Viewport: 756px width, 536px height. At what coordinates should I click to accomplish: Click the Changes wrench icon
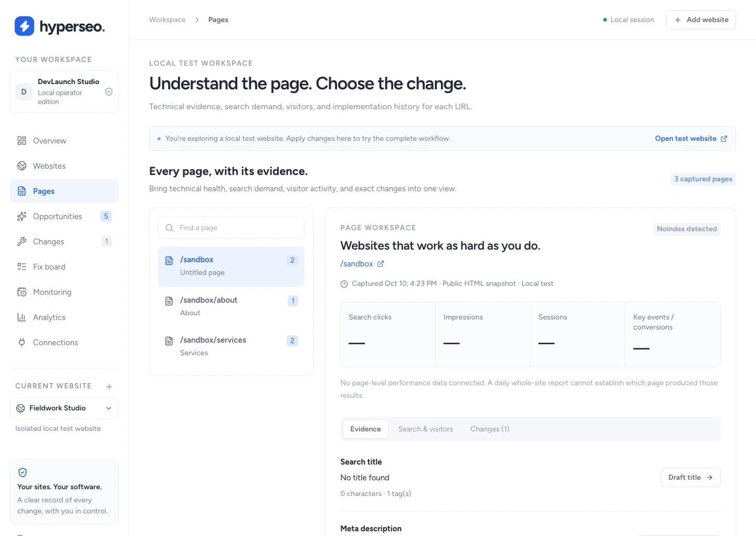click(22, 242)
